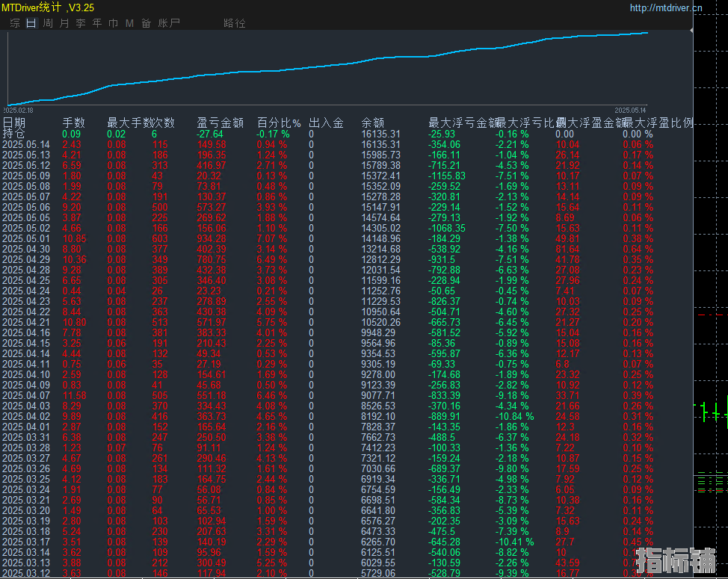Click profit amount 780.75 on 2025.04.29
Image resolution: width=728 pixels, height=579 pixels.
[x=212, y=259]
